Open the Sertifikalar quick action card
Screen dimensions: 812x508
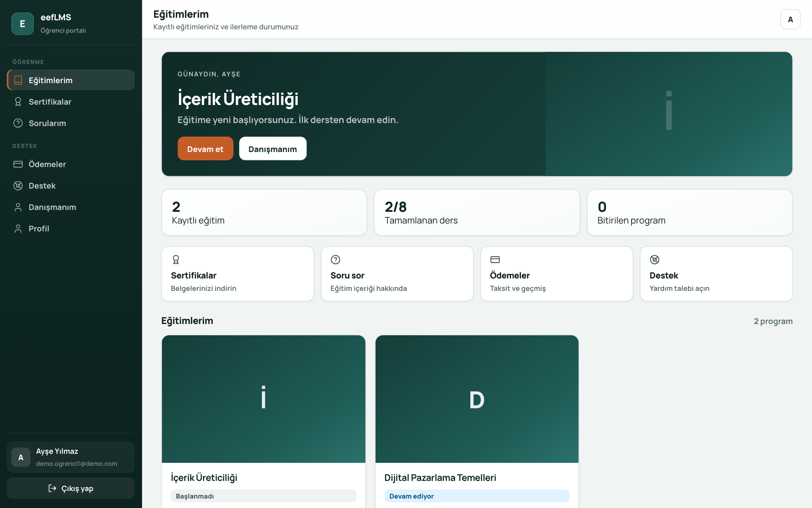(x=238, y=274)
